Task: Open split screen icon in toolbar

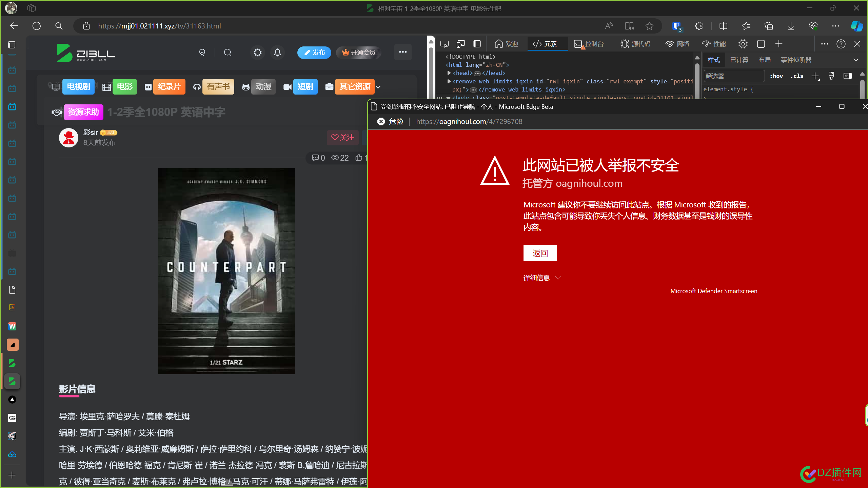Action: [723, 26]
